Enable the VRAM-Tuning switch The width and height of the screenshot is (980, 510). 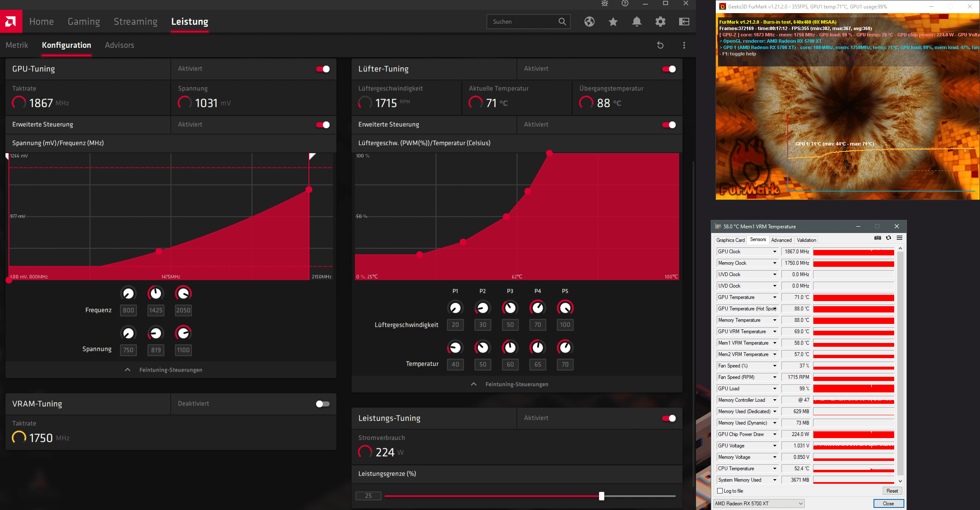pyautogui.click(x=323, y=404)
